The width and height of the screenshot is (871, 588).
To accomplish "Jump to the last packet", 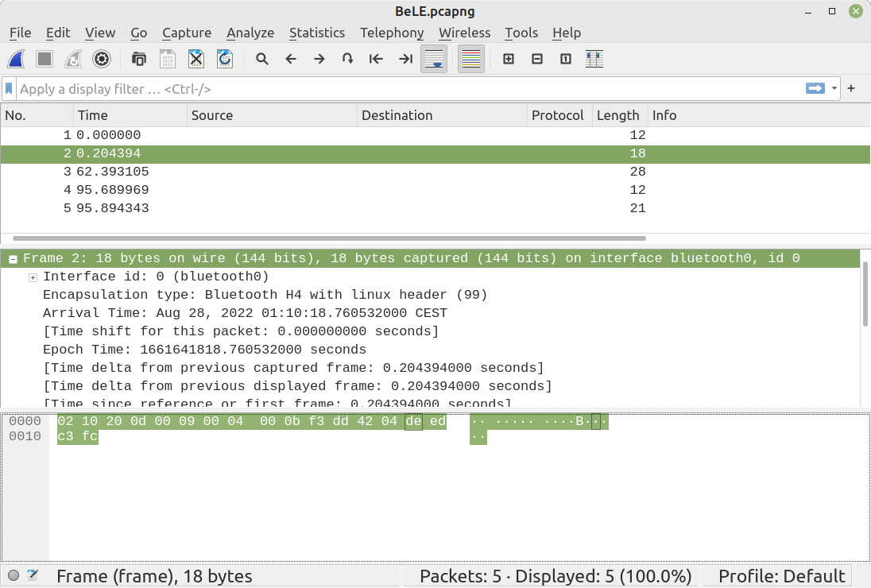I will pyautogui.click(x=405, y=59).
